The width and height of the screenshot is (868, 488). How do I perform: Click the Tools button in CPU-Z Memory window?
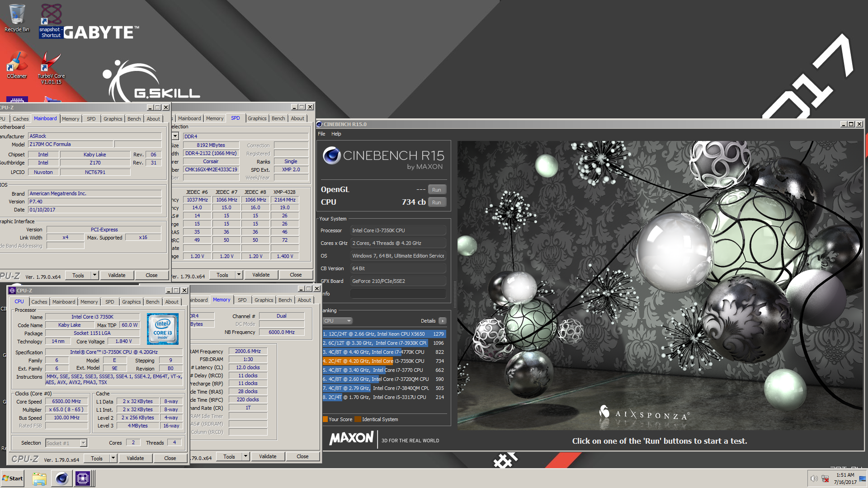pos(229,456)
